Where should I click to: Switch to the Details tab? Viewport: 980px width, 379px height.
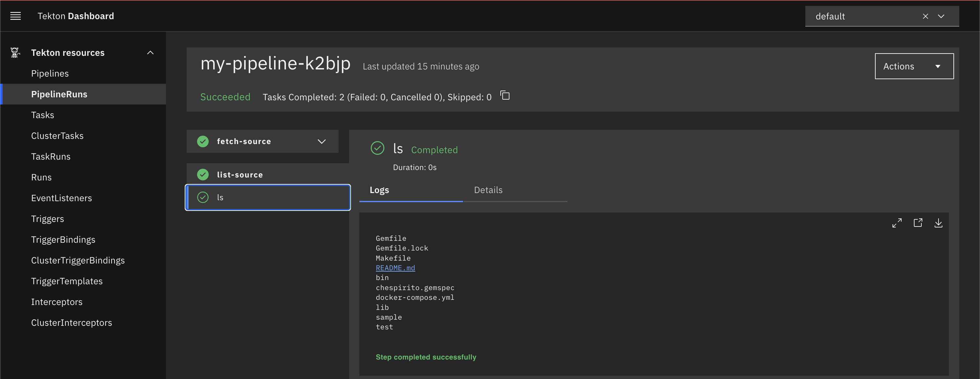click(488, 190)
